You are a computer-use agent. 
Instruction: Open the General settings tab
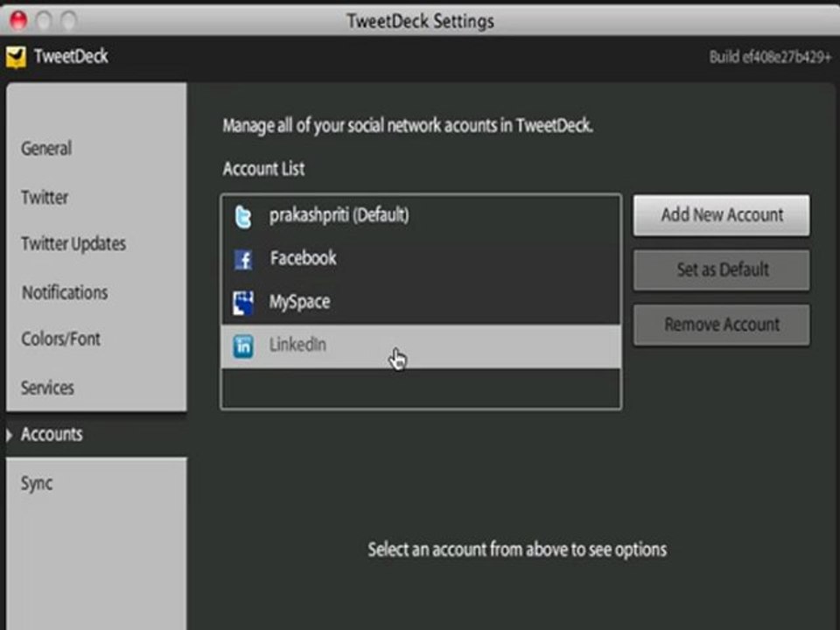(x=46, y=149)
